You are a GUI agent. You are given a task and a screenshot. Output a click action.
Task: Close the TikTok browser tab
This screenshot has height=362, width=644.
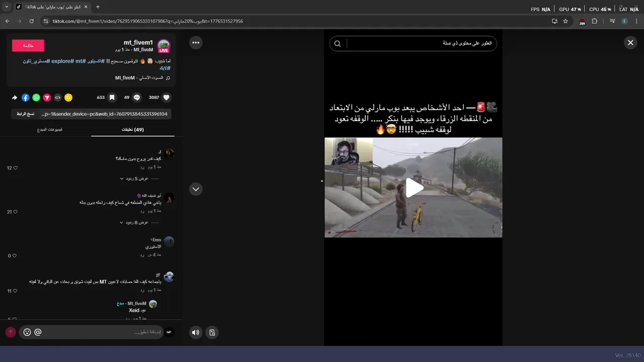(x=85, y=7)
